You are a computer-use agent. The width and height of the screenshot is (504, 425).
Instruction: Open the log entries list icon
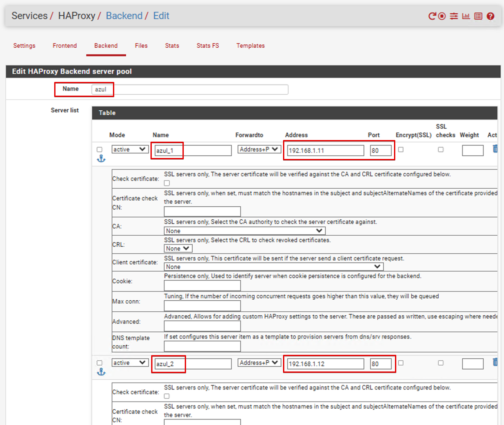[x=478, y=16]
